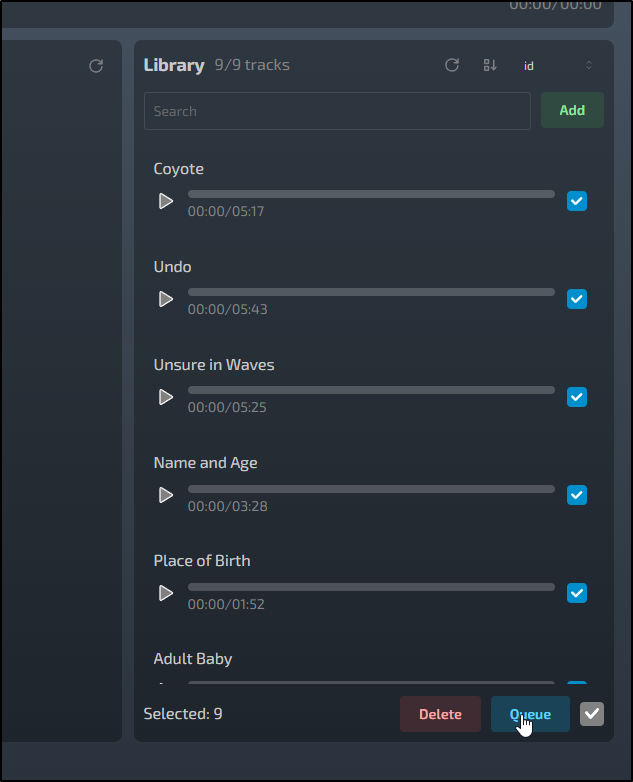633x782 pixels.
Task: Seek within the Unsure in Waves progress bar
Action: (x=371, y=390)
